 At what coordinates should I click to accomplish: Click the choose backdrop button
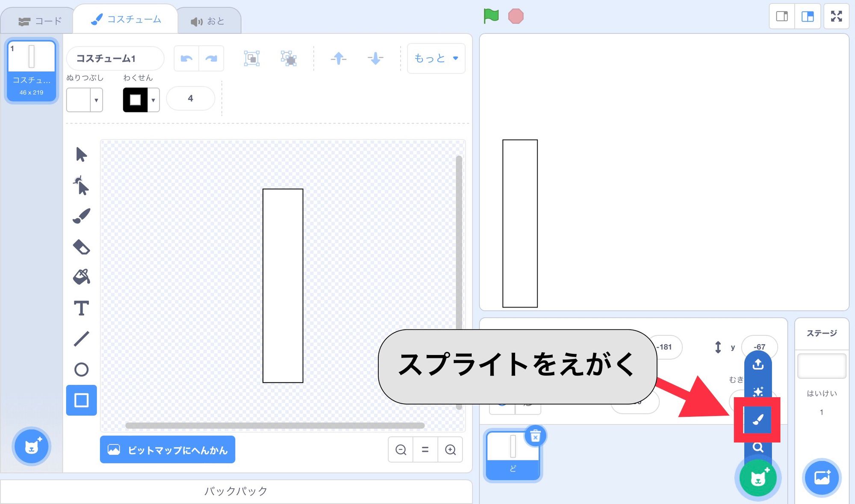pos(822,478)
